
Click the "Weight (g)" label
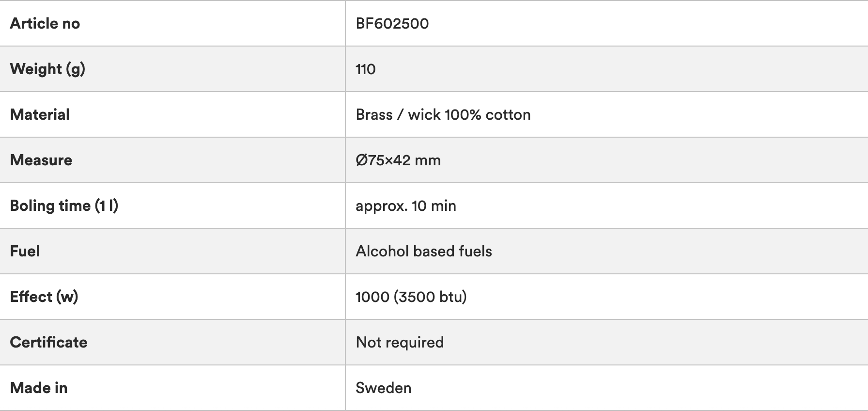[47, 69]
